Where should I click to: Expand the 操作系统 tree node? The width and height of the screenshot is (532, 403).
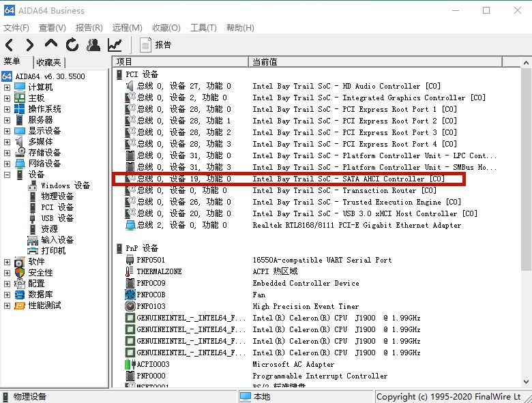coord(7,109)
